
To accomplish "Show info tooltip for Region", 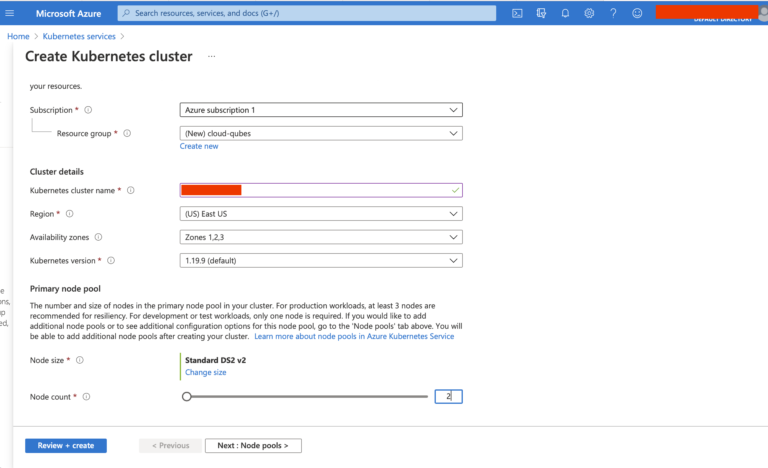I will [x=70, y=214].
